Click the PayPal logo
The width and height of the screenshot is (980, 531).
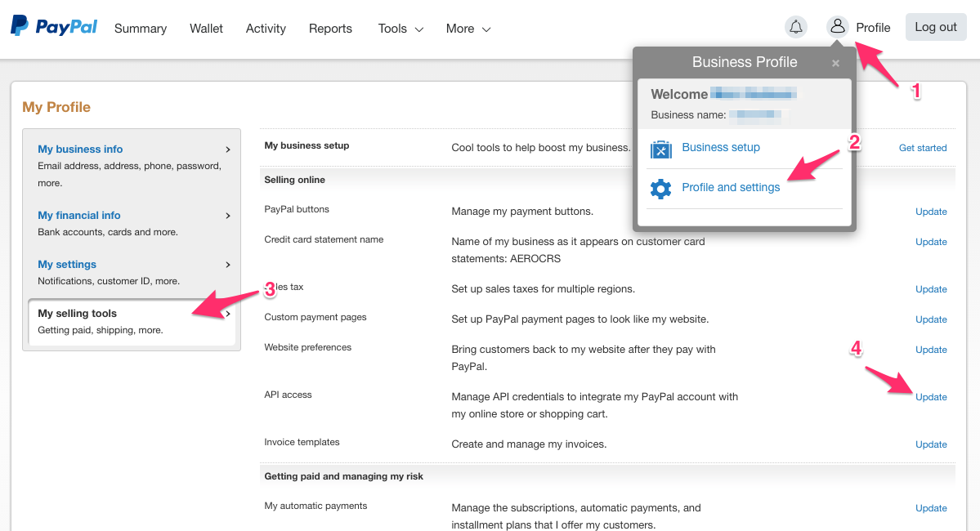(x=54, y=26)
